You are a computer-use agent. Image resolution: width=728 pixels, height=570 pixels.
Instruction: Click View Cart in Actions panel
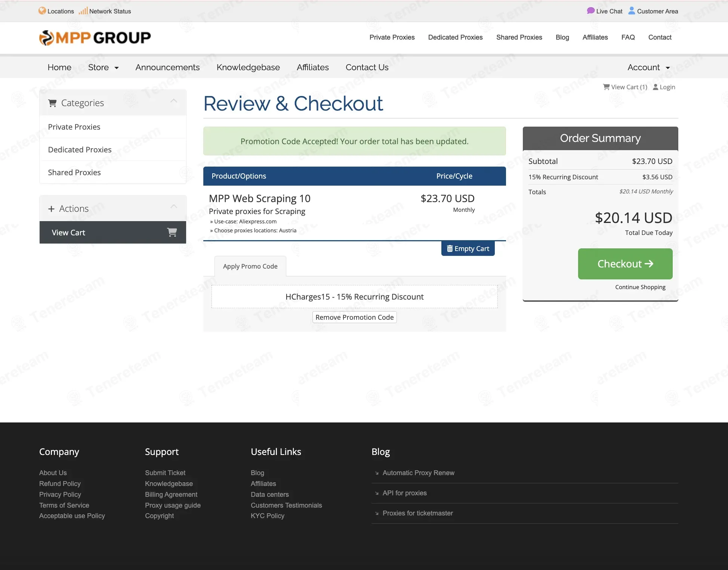tap(113, 232)
